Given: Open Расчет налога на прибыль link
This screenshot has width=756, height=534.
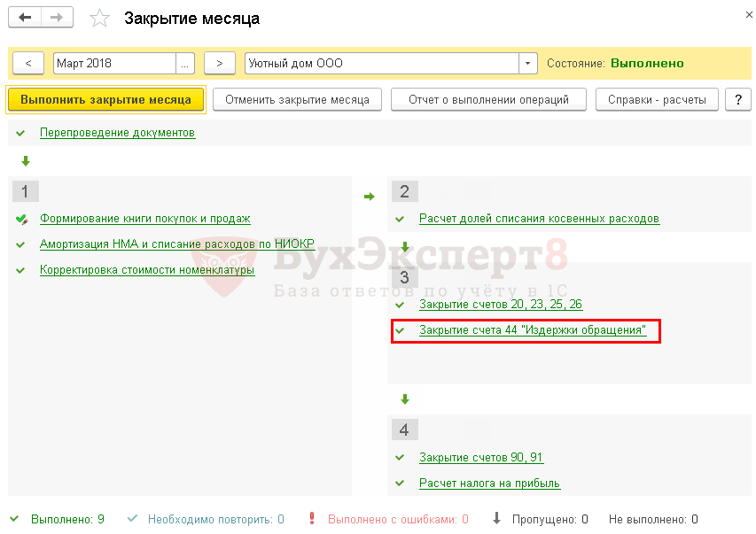Looking at the screenshot, I should click(489, 483).
